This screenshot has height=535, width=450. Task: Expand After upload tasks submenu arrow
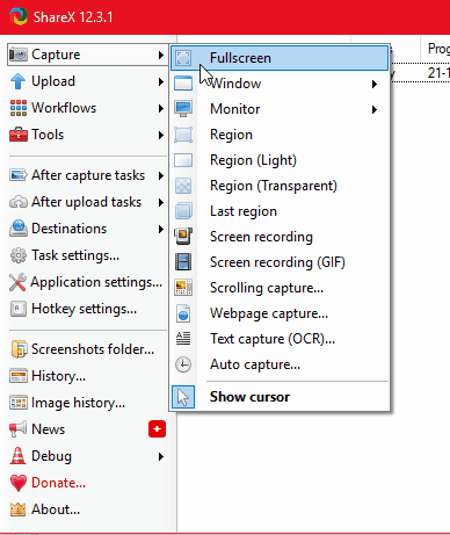161,202
